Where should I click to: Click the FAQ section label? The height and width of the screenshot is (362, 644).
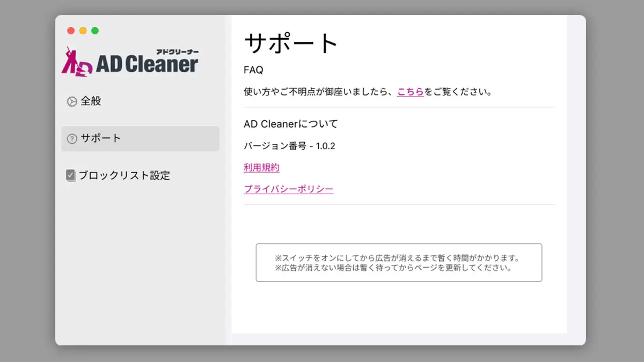pyautogui.click(x=252, y=70)
